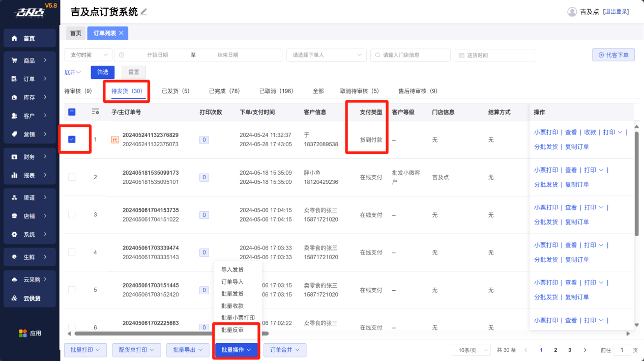Screen dimensions: 644x361
Task: Expand the 请选择下单人 dropdown
Action: pyautogui.click(x=326, y=55)
